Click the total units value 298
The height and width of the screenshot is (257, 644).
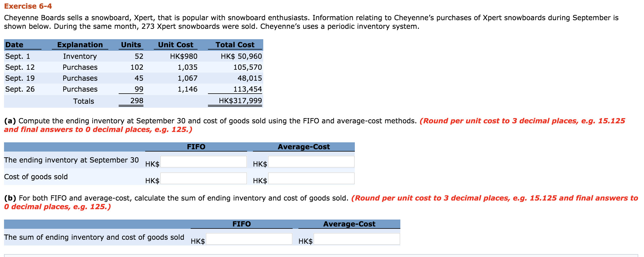[x=137, y=101]
